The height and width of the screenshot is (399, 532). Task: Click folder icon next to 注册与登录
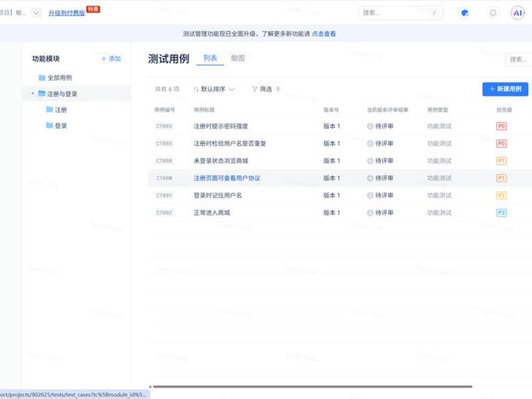[x=42, y=93]
